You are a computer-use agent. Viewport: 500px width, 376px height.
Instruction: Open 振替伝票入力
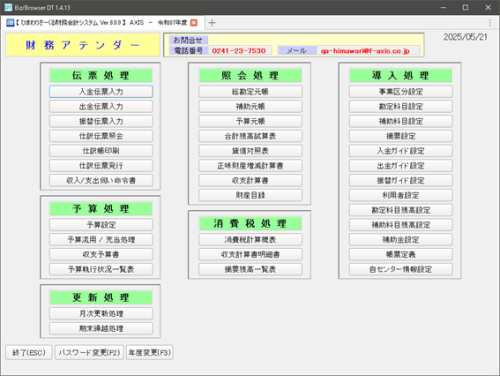click(101, 121)
